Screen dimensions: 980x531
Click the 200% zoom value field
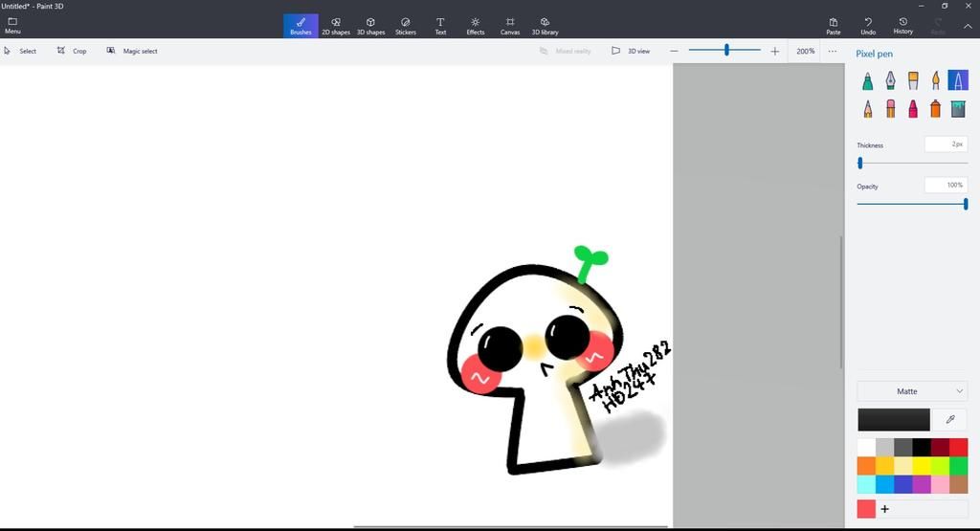click(805, 52)
